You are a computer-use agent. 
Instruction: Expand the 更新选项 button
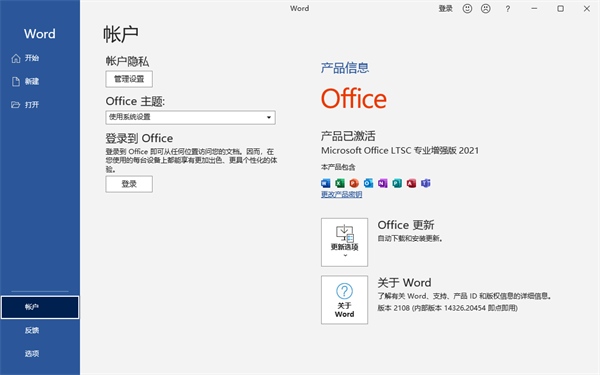click(344, 242)
